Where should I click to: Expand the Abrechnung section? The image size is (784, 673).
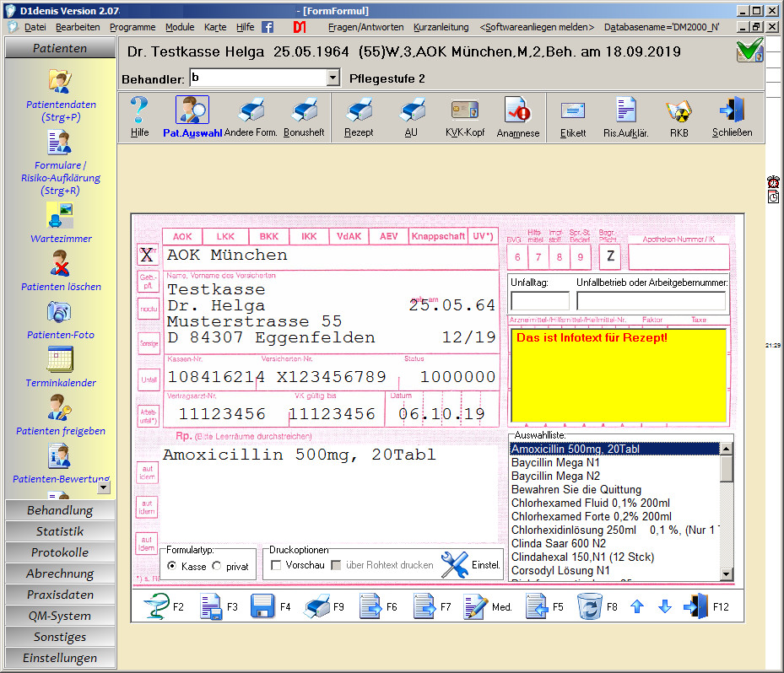click(60, 573)
